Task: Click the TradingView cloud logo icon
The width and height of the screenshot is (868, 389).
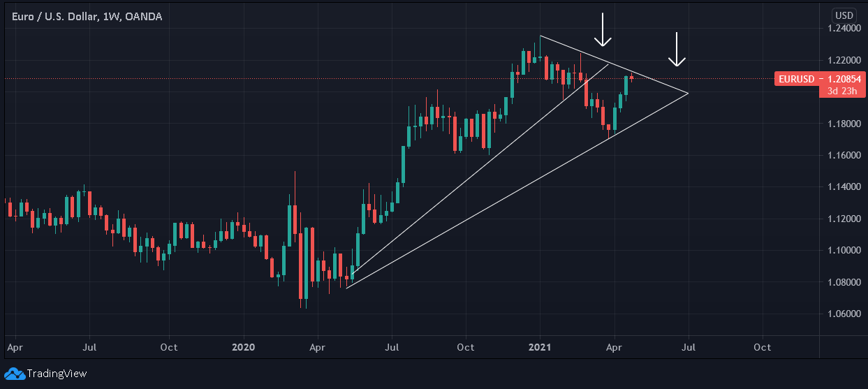Action: pos(15,374)
